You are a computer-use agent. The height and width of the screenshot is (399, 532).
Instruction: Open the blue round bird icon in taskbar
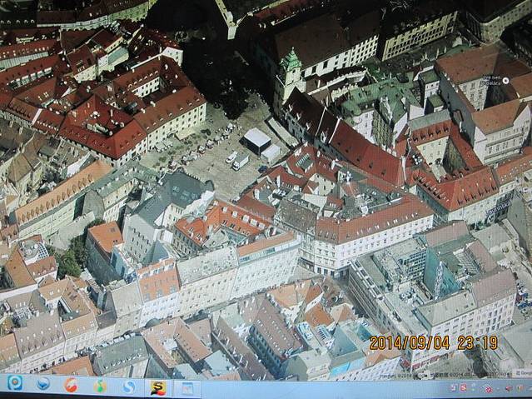click(42, 384)
